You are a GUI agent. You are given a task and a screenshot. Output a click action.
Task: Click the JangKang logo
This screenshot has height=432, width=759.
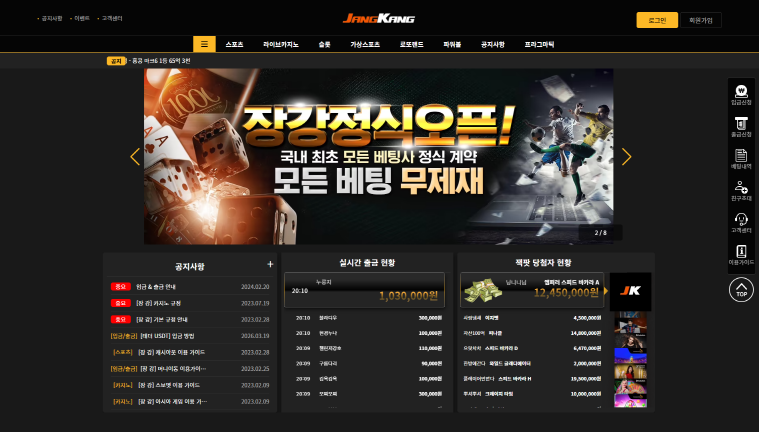pyautogui.click(x=378, y=19)
